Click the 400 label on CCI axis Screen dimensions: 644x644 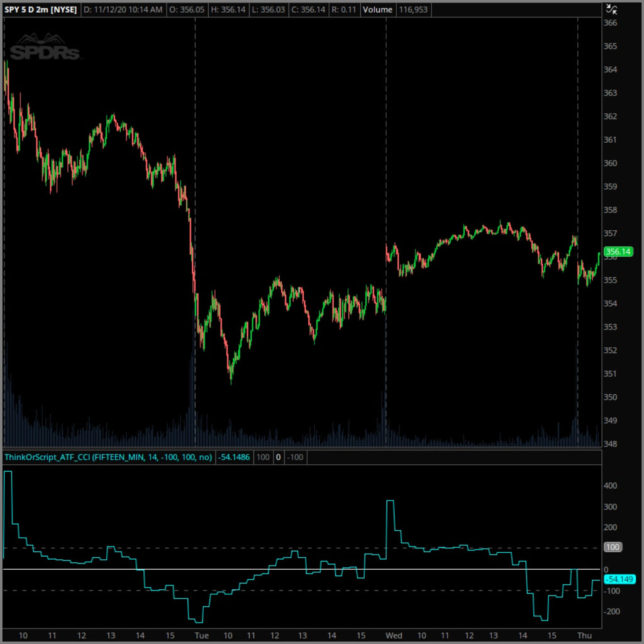[610, 486]
